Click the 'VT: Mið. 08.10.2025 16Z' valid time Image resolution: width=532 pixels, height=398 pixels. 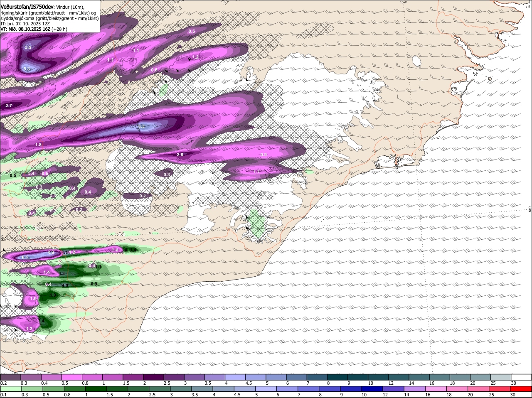[25, 29]
